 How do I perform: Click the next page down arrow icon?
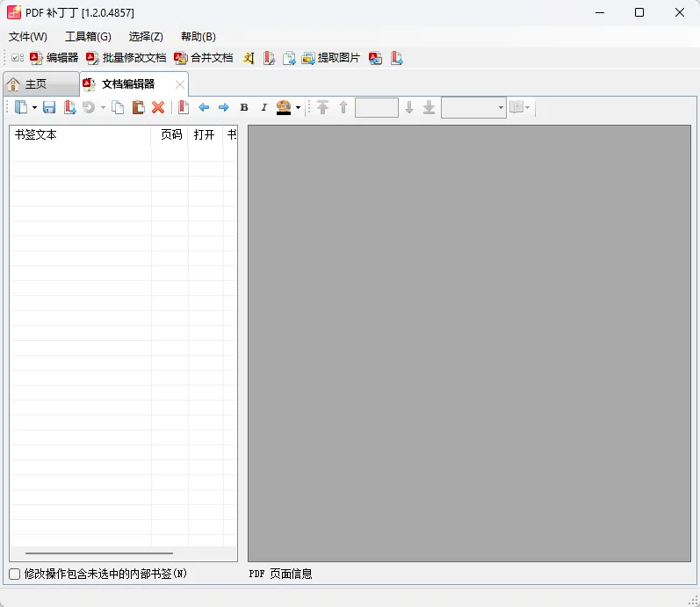click(x=409, y=107)
